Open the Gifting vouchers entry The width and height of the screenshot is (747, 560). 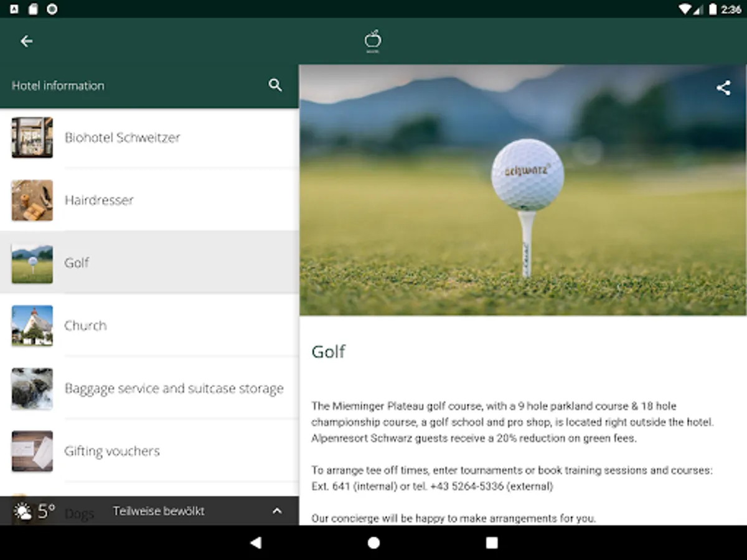tap(149, 451)
